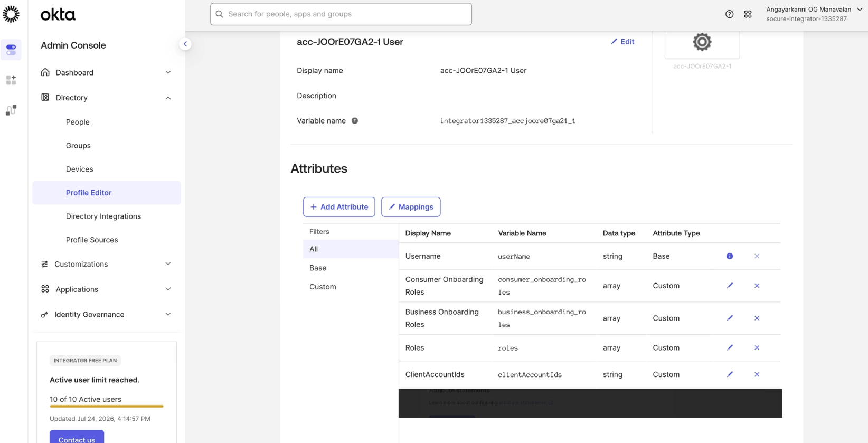Image resolution: width=868 pixels, height=443 pixels.
Task: Focus the people, apps and groups search field
Action: tap(341, 14)
